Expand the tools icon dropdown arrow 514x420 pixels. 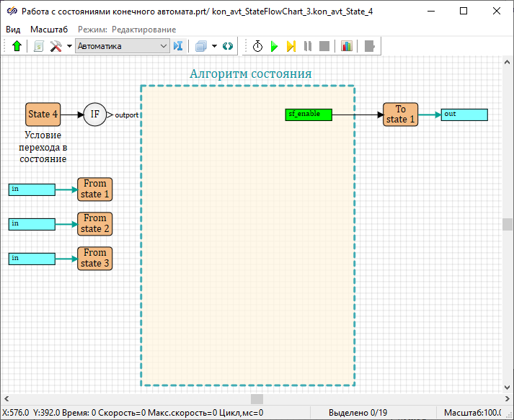tap(69, 46)
